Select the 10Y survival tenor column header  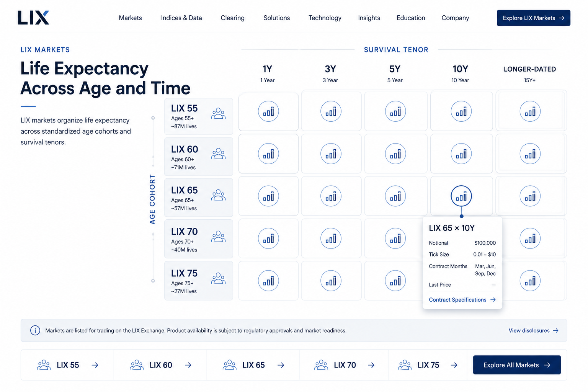tap(460, 73)
